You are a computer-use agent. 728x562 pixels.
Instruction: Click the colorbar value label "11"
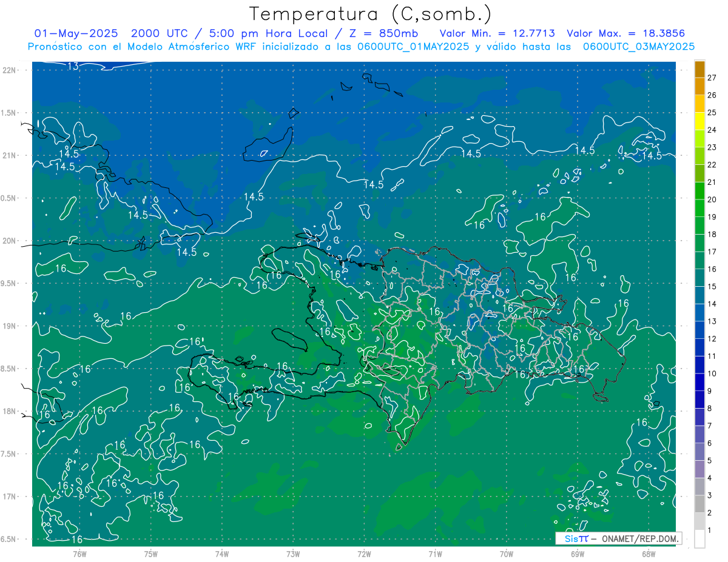pos(712,356)
